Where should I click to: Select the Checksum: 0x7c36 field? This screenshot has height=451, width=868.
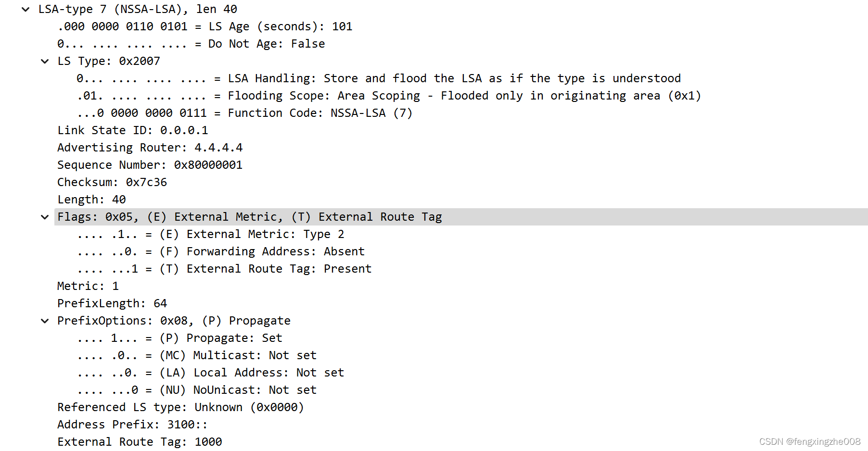[x=112, y=182]
